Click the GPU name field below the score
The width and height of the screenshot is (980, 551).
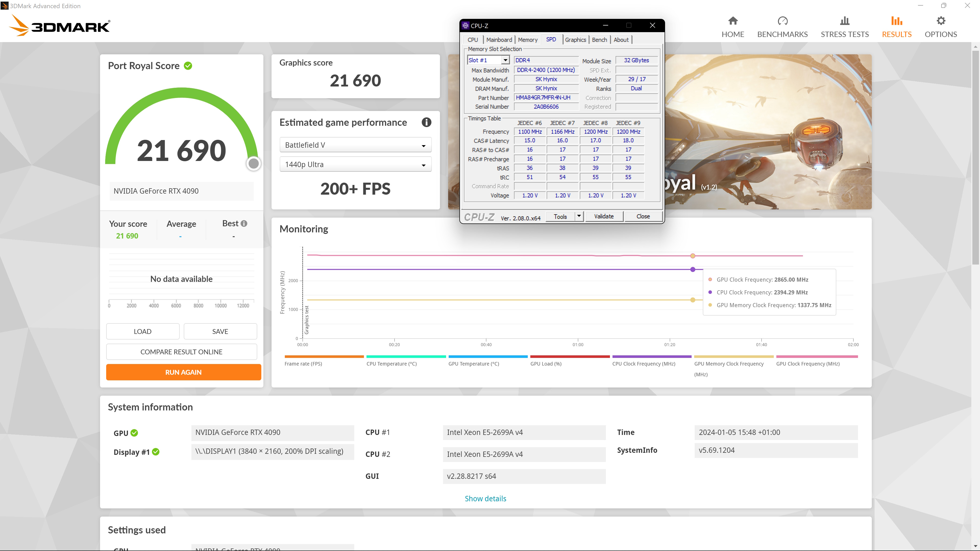pos(181,191)
